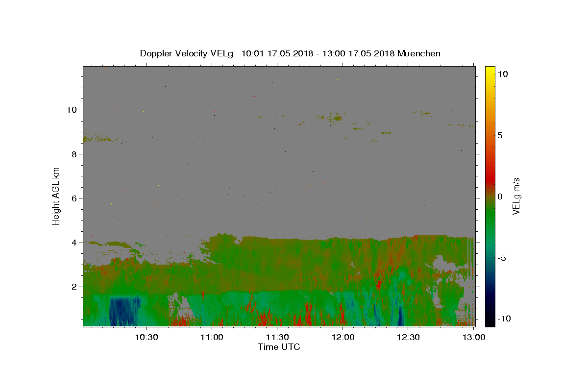This screenshot has height=392, width=588.
Task: Click the 13:00 time tick label
Action: (x=474, y=337)
